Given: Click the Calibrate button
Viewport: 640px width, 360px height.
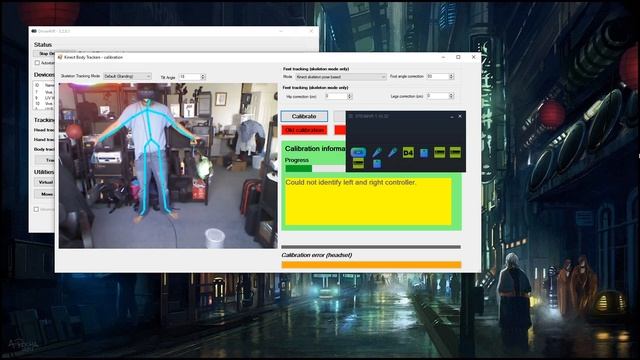Looking at the screenshot, I should pos(304,116).
